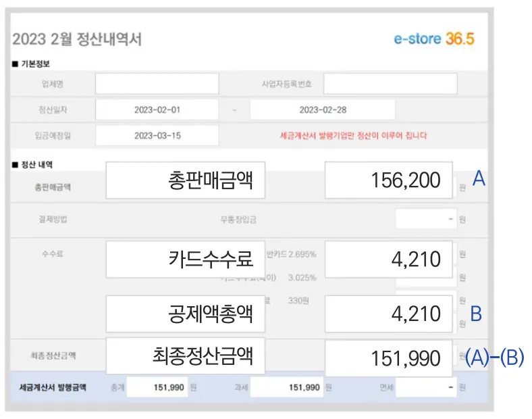Click the 4,210 value marked B
This screenshot has width=532, height=419.
tap(388, 314)
